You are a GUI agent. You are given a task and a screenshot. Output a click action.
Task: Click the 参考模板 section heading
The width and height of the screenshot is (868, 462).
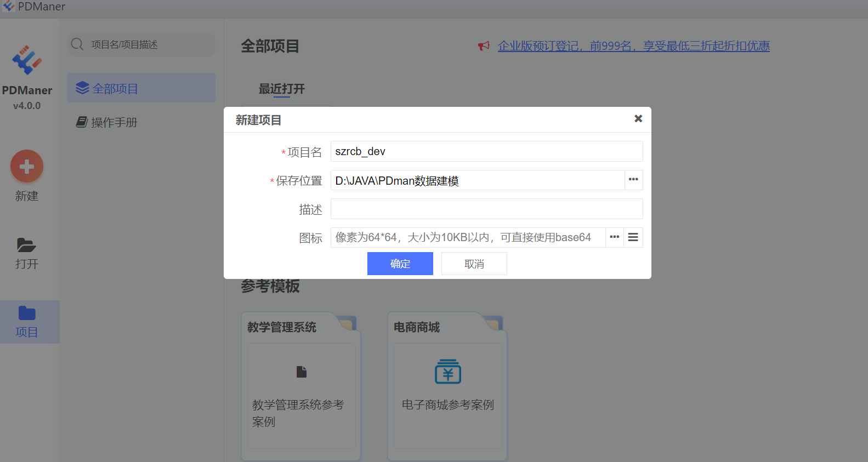click(x=270, y=286)
